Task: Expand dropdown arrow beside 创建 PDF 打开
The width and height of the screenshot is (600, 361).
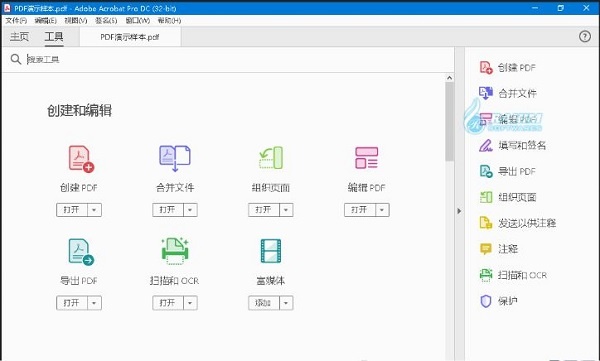Action: (x=95, y=210)
